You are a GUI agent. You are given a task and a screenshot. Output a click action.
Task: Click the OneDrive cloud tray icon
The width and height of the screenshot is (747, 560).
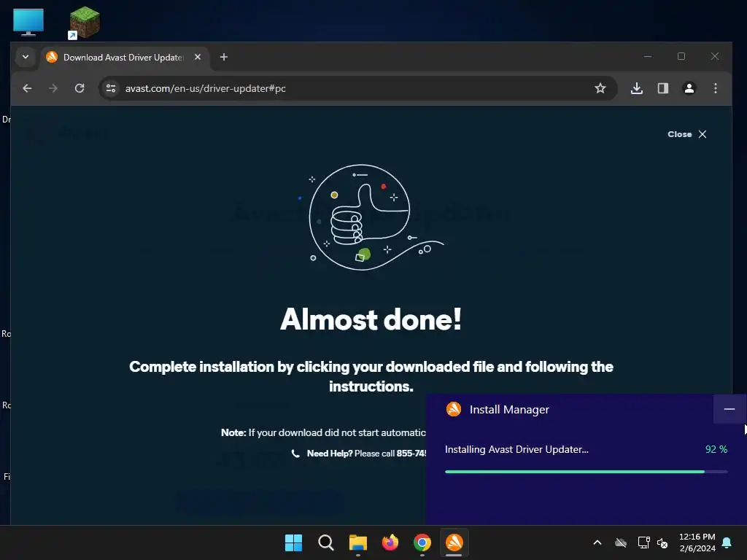tap(620, 542)
